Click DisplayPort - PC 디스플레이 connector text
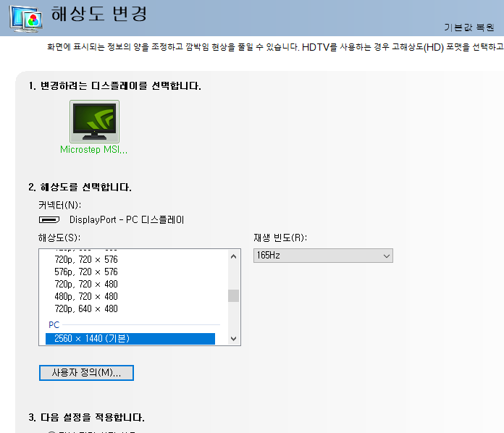Viewport: 504px width, 433px height. click(x=127, y=220)
